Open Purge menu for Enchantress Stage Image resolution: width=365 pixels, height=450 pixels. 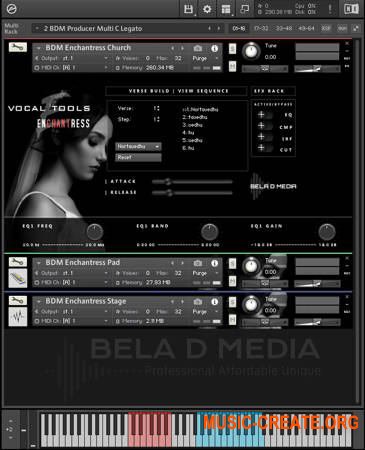click(205, 312)
